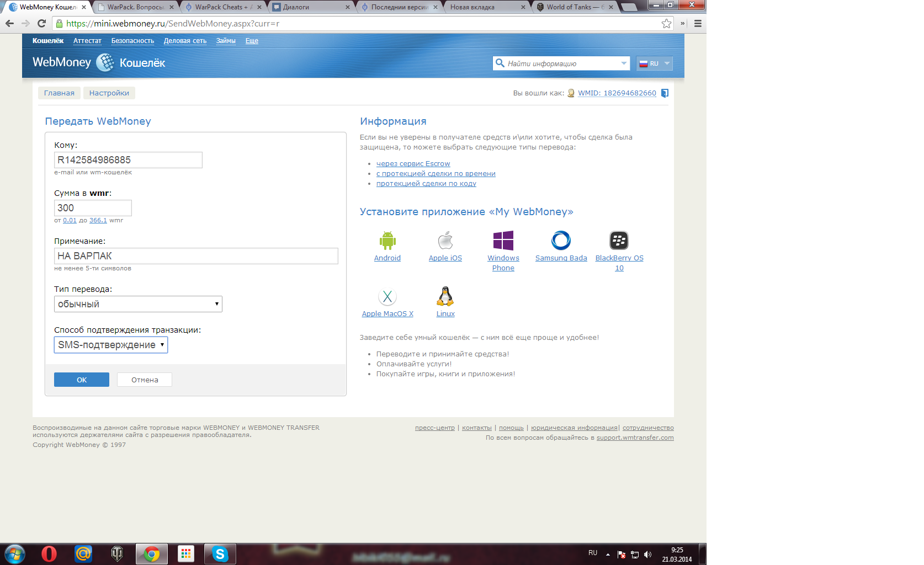
Task: Open the Android app icon
Action: [x=387, y=241]
